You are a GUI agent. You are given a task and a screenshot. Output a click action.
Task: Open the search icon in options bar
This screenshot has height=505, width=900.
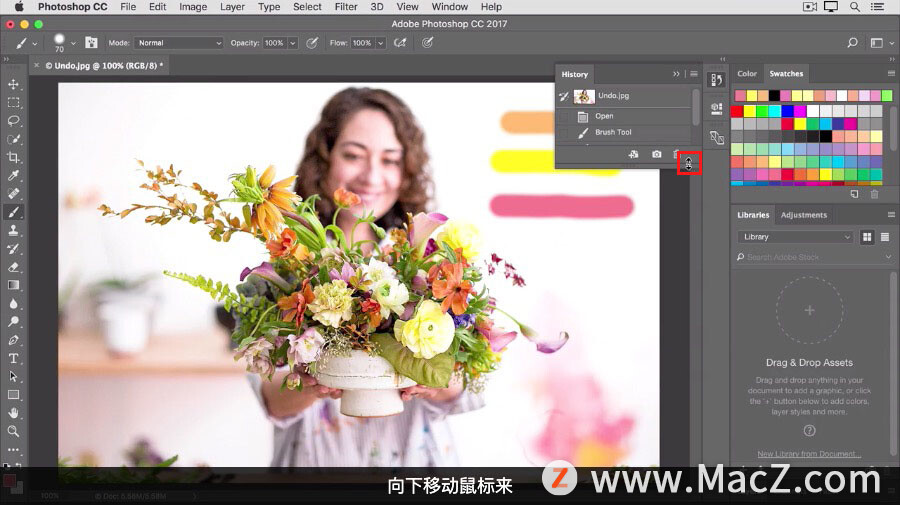coord(852,42)
